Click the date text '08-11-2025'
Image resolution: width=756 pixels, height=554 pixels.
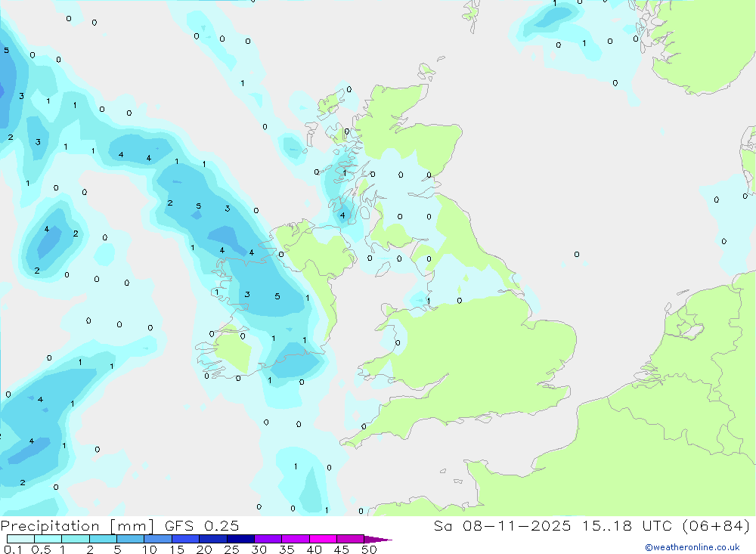517,526
